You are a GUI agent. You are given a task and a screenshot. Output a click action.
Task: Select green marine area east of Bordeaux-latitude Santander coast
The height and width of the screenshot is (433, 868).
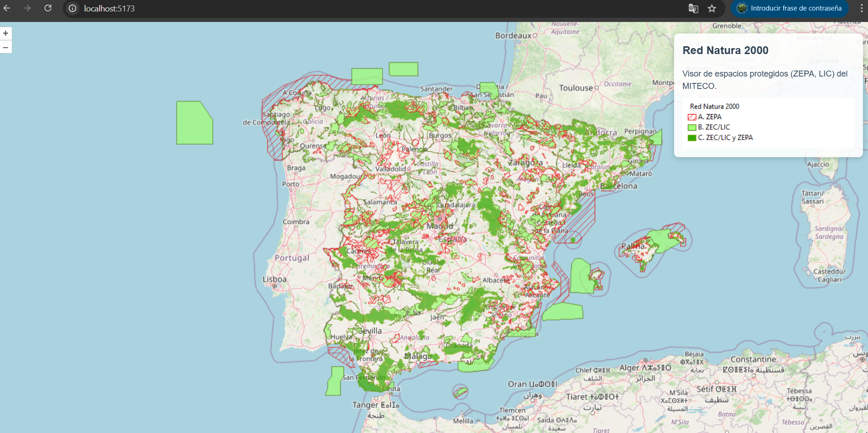click(x=403, y=69)
